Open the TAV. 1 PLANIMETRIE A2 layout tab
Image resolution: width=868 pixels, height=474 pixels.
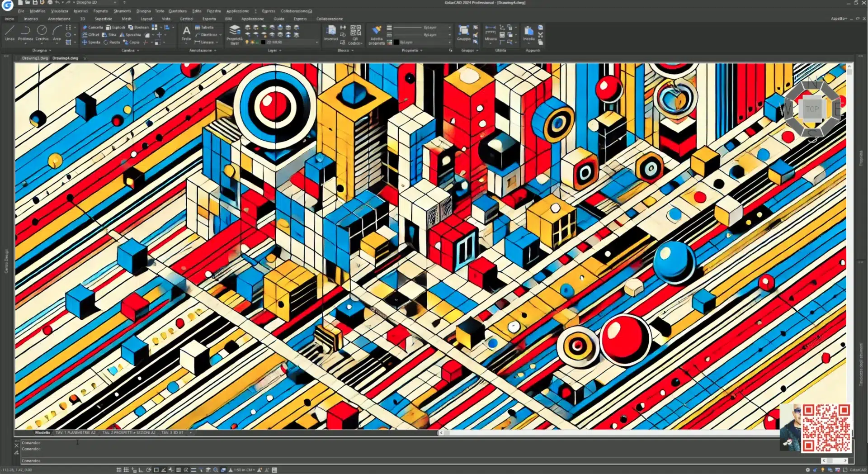pyautogui.click(x=75, y=432)
